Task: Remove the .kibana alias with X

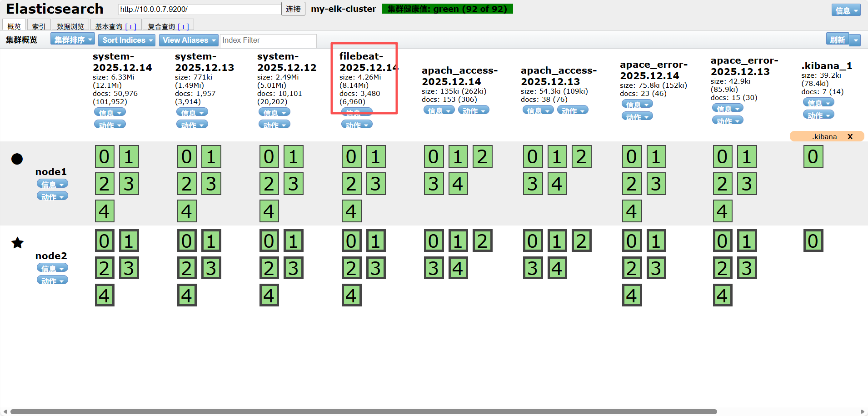Action: tap(850, 136)
